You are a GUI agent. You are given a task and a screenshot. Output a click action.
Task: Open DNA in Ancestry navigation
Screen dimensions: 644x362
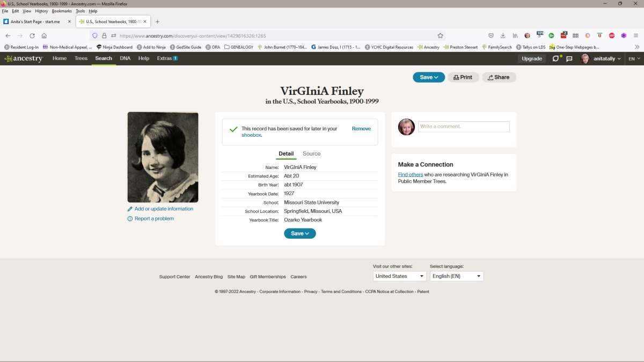tap(125, 58)
